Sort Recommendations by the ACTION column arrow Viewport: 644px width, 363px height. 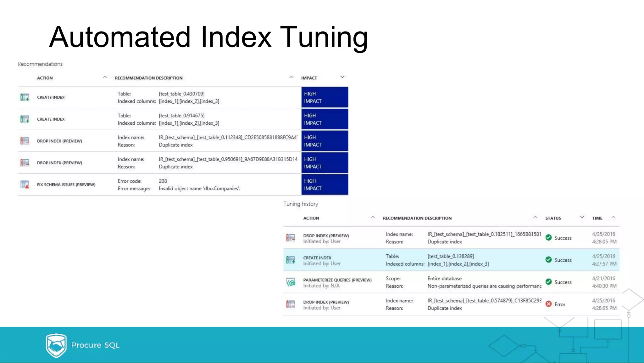[105, 77]
